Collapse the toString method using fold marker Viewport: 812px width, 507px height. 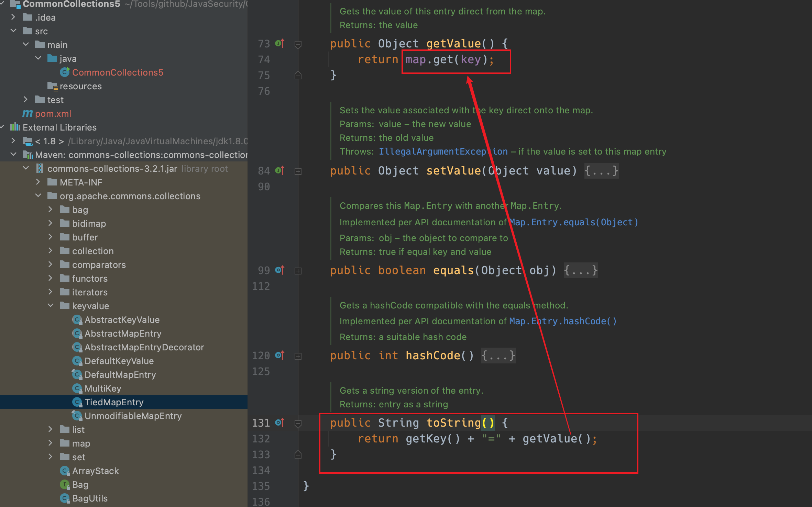pyautogui.click(x=298, y=423)
